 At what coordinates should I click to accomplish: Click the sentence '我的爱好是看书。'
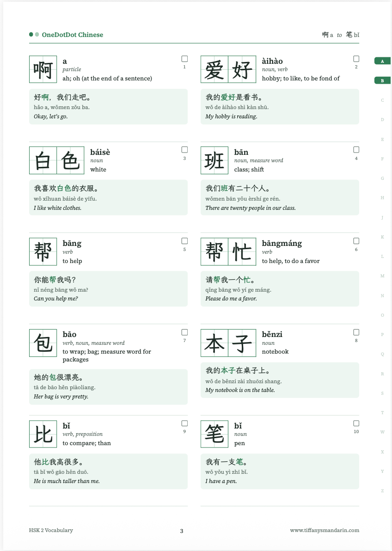(x=234, y=98)
